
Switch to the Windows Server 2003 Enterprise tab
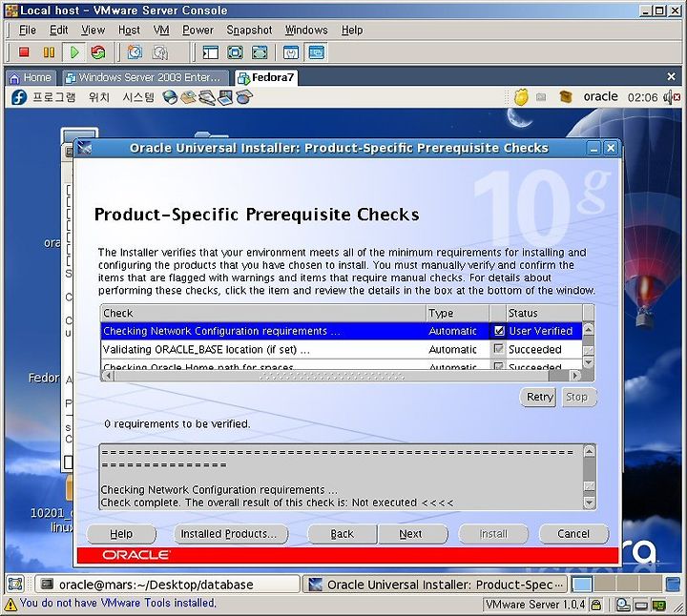145,77
